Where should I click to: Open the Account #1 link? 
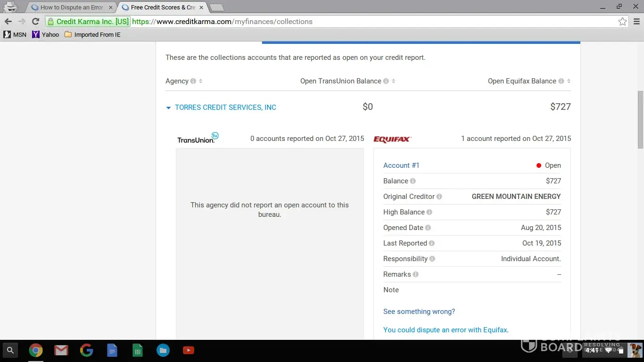(x=401, y=165)
